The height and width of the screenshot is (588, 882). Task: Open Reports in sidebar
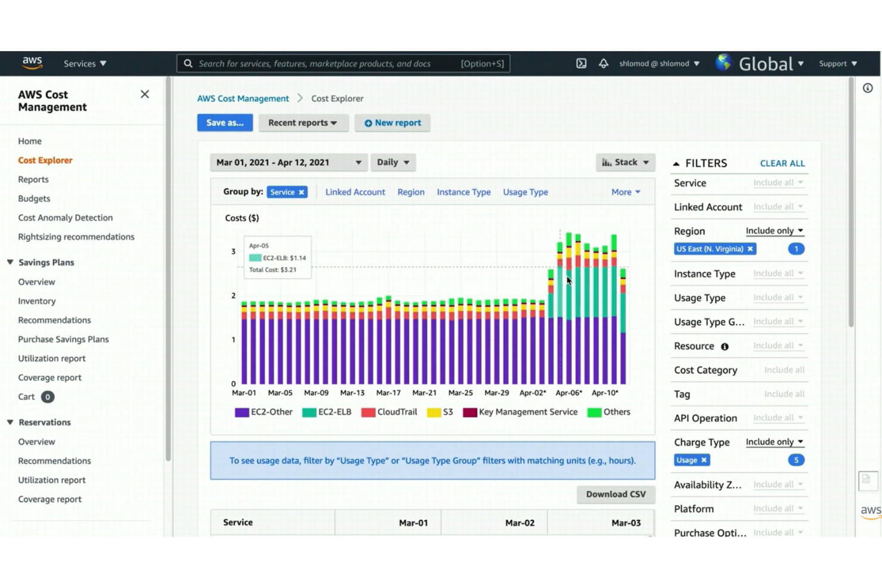coord(33,179)
